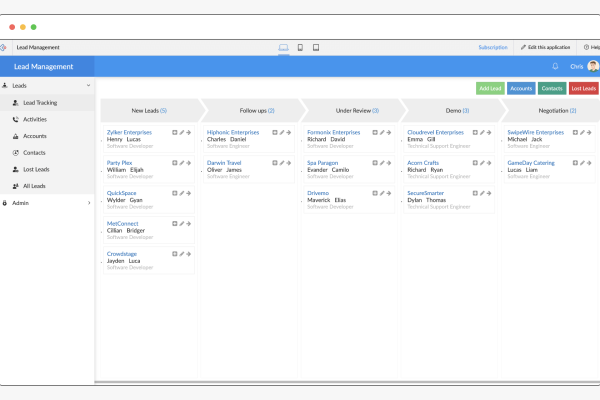Click the pencil icon on Cloudrevel Enterprises card
This screenshot has width=600, height=400.
(482, 132)
